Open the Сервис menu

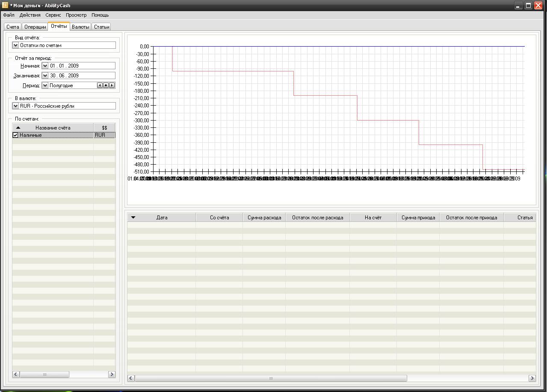(53, 15)
